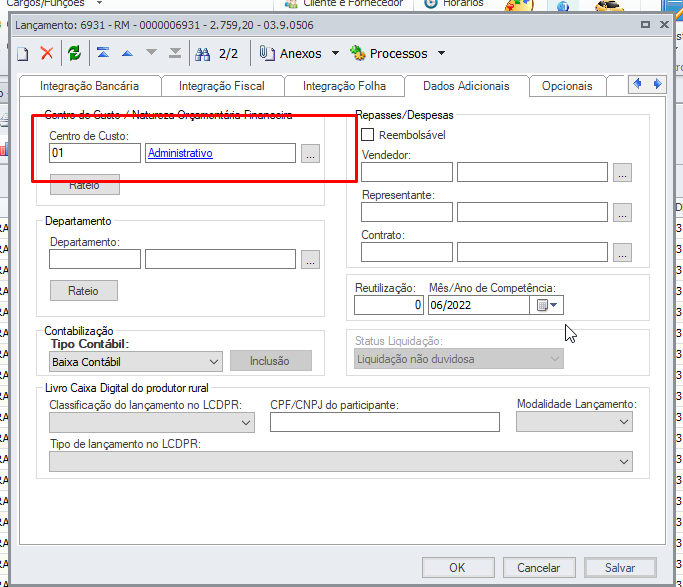Toggle the Reembolsável checkbox
The height and width of the screenshot is (587, 683).
pos(367,135)
